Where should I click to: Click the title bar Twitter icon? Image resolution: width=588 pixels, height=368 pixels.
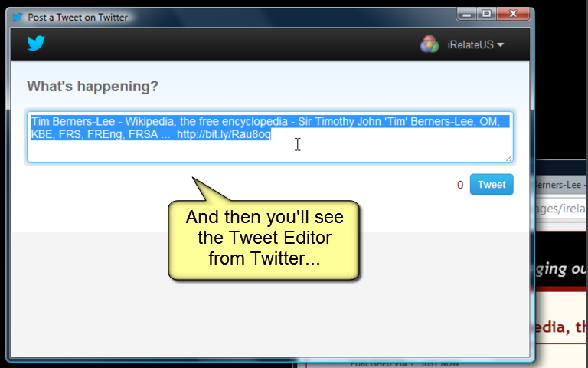pos(18,17)
